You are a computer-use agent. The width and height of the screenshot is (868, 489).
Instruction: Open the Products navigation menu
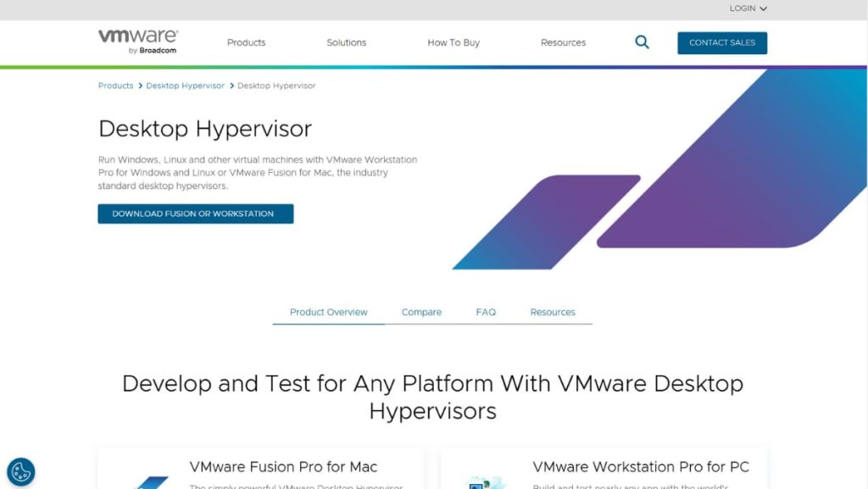pyautogui.click(x=246, y=42)
